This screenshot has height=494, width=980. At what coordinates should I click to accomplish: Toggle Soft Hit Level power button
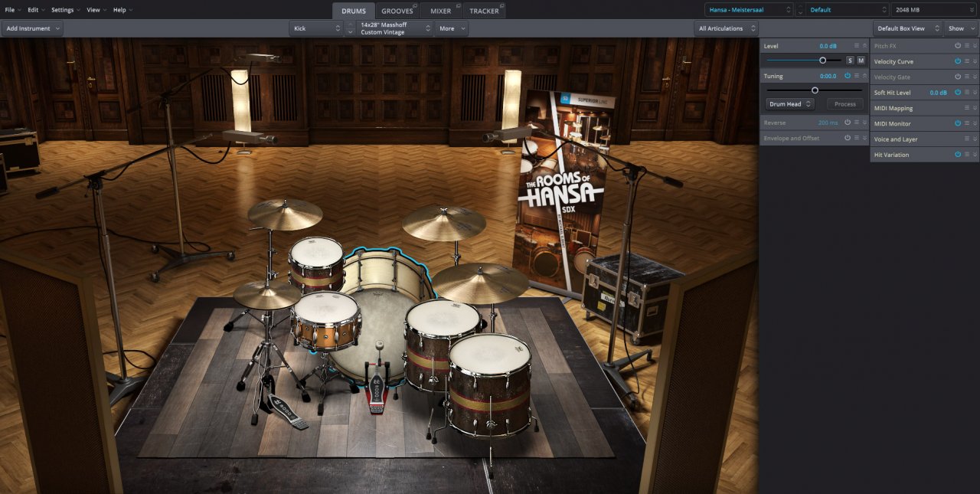pos(958,93)
